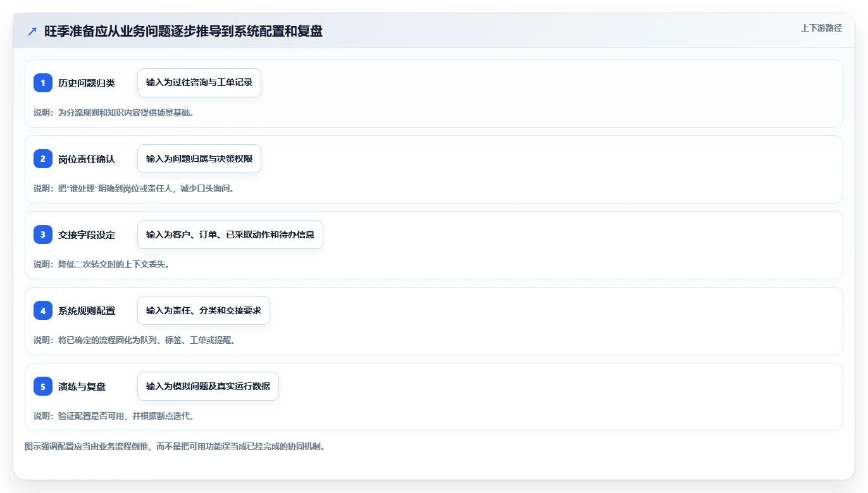Select the 演练与复盘 step title
The image size is (868, 493).
coord(82,386)
